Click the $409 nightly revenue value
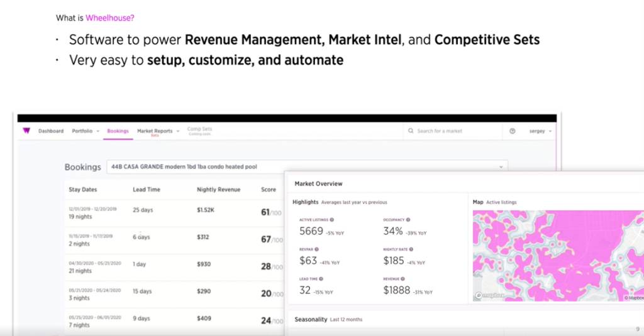The image size is (644, 336). click(x=204, y=318)
